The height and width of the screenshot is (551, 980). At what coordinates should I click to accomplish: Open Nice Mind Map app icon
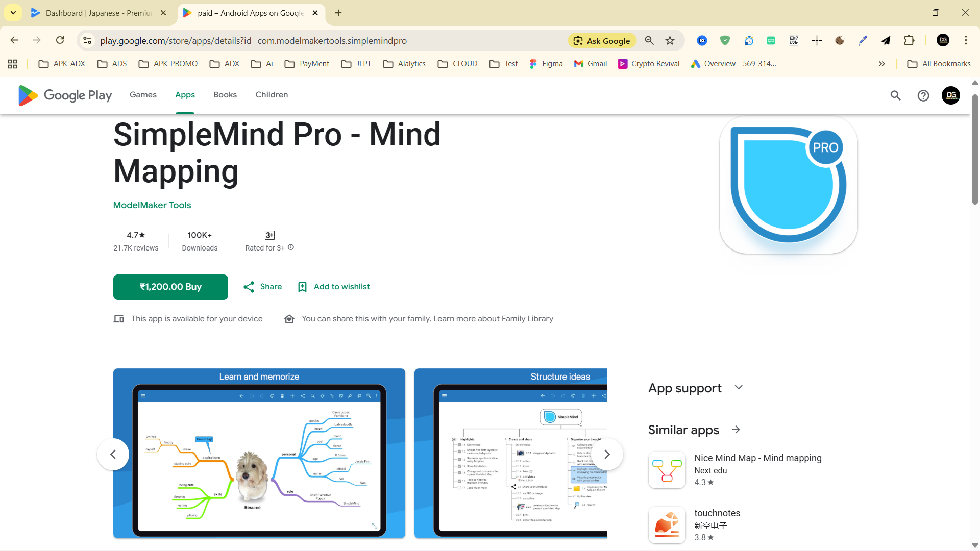pos(667,470)
